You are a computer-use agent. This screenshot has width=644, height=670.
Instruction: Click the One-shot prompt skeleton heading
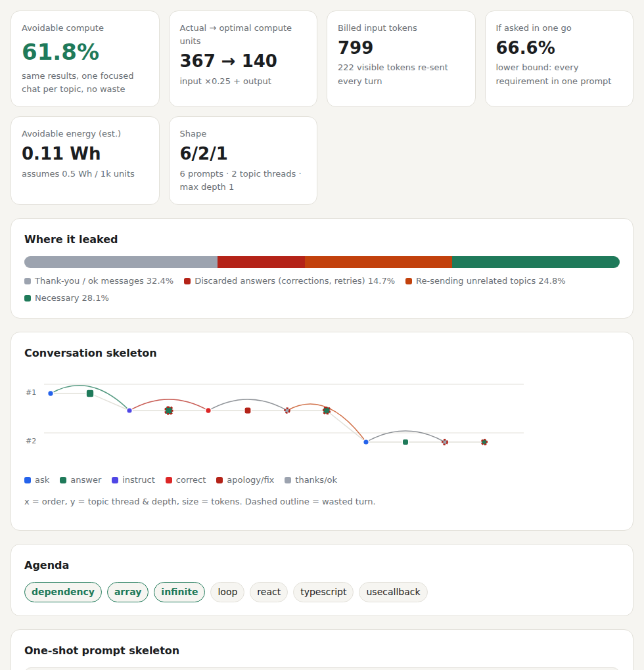[x=102, y=650]
